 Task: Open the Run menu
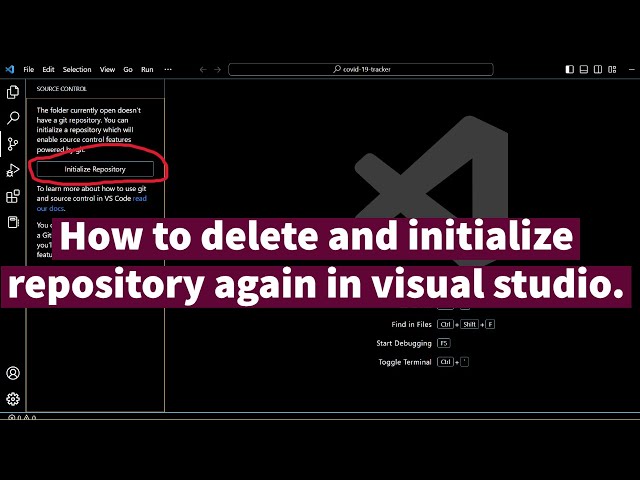147,69
